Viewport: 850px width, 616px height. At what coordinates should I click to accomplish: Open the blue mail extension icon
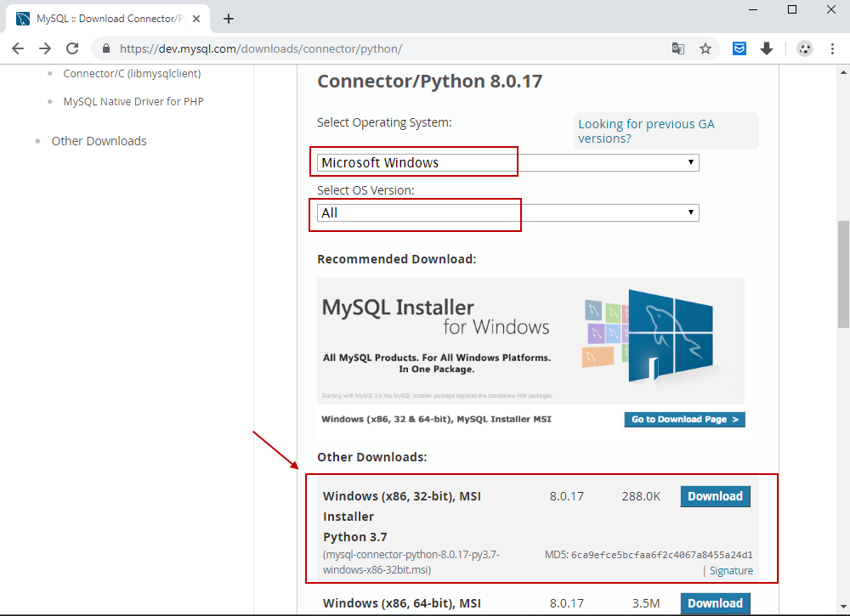pos(739,48)
